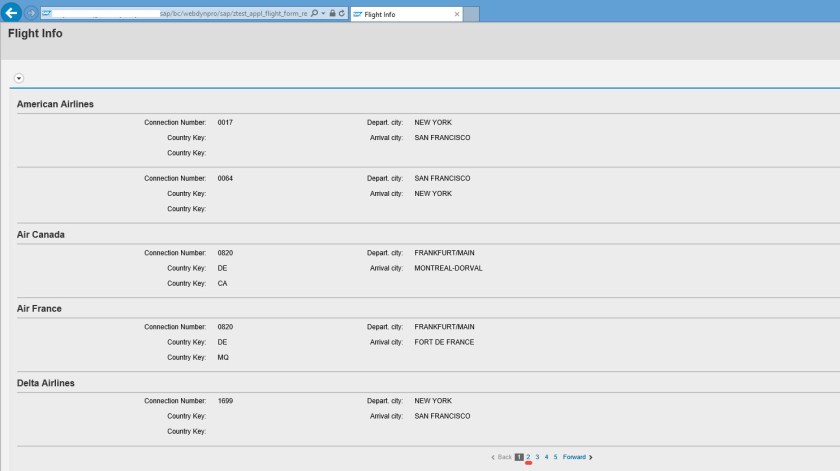This screenshot has width=840, height=471.
Task: Click the refresh page icon
Action: 341,13
